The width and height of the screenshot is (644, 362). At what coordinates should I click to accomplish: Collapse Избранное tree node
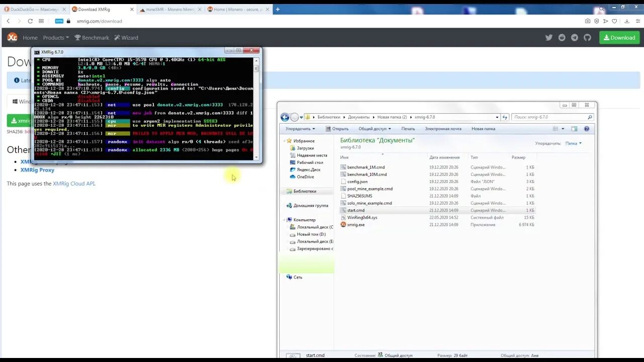(285, 141)
